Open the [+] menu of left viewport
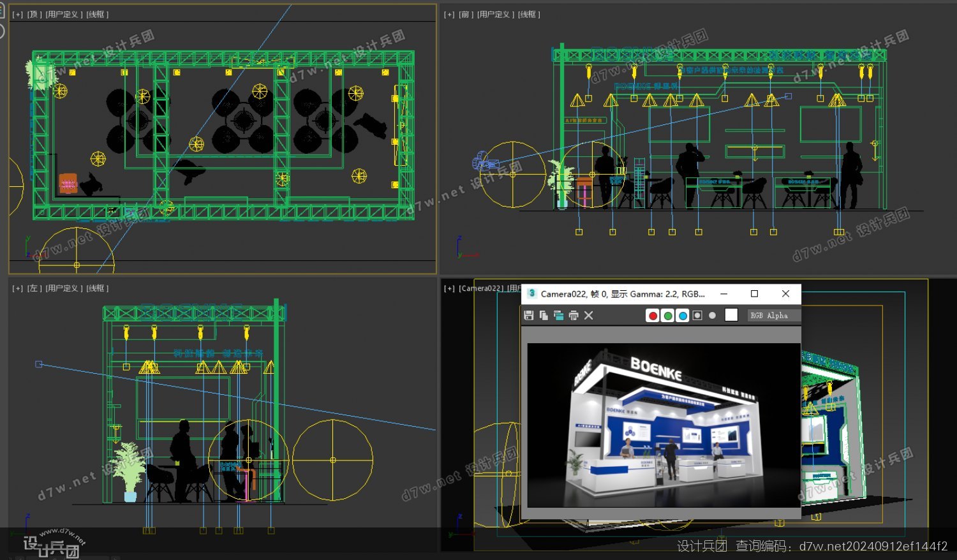Viewport: 957px width, 560px height. (x=17, y=288)
